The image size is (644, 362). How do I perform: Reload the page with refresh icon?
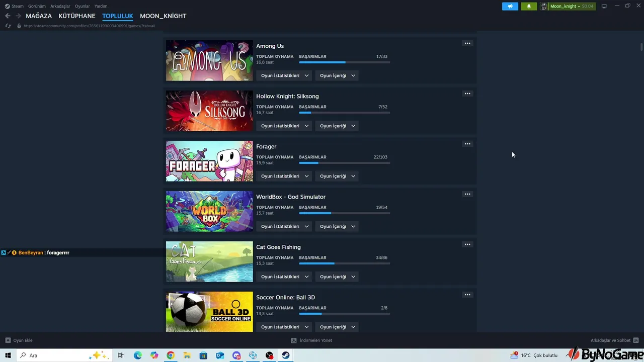tap(8, 26)
